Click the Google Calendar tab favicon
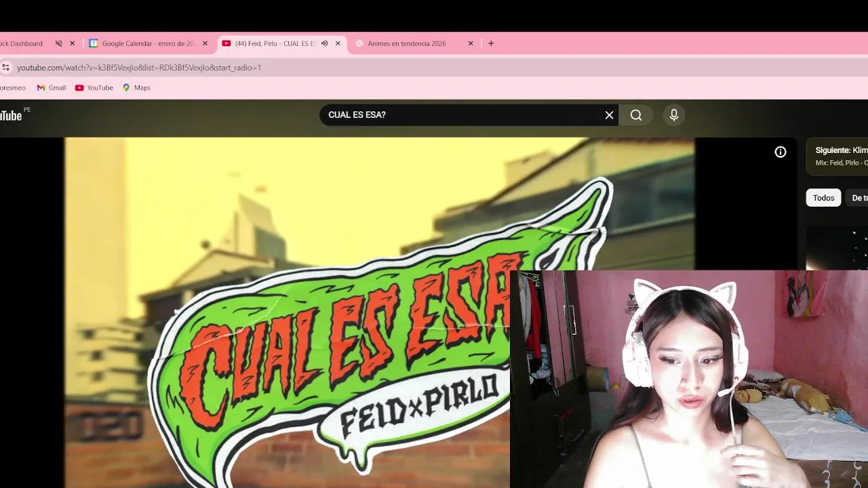Screen dimensions: 868x488 tap(94, 43)
